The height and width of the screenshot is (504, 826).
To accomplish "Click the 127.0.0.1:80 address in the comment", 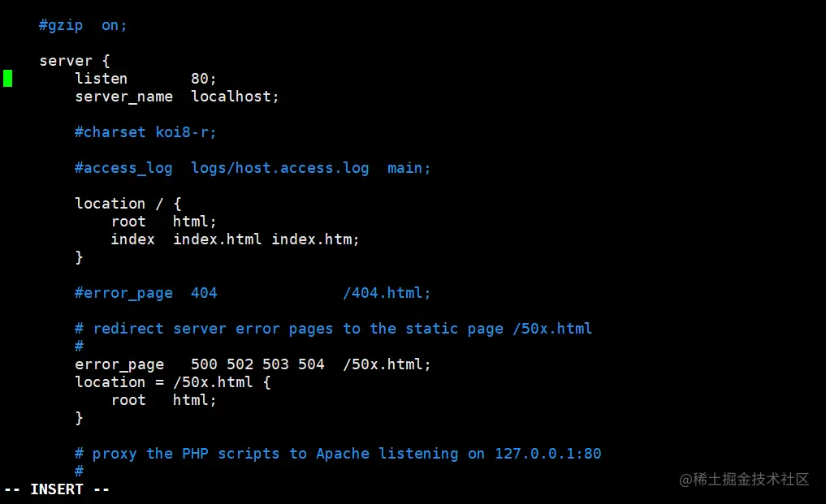I will [x=547, y=454].
